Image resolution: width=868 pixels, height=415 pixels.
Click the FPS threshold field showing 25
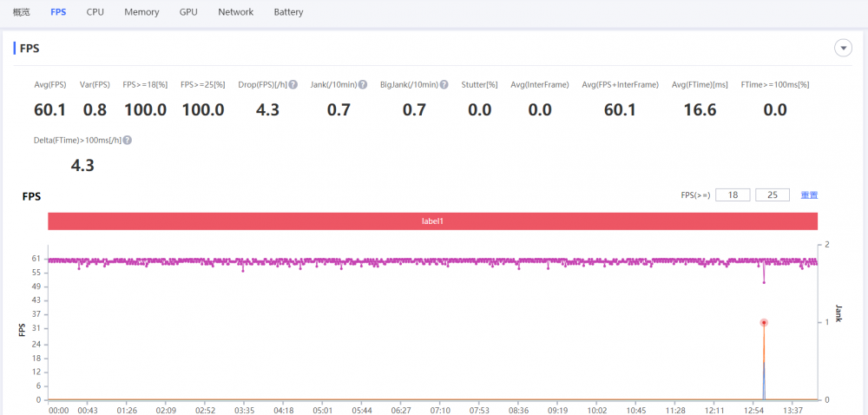click(773, 194)
